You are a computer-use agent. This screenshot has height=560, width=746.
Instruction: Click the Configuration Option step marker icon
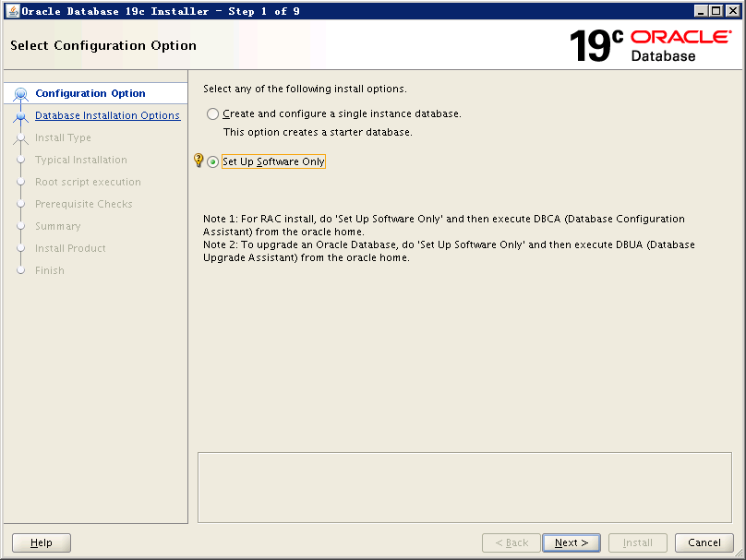pos(20,94)
